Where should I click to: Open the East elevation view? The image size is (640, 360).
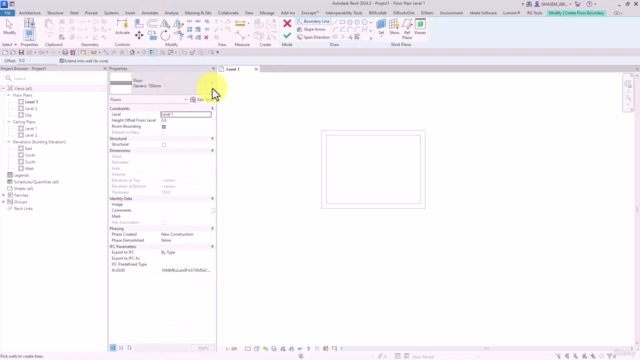(x=28, y=149)
